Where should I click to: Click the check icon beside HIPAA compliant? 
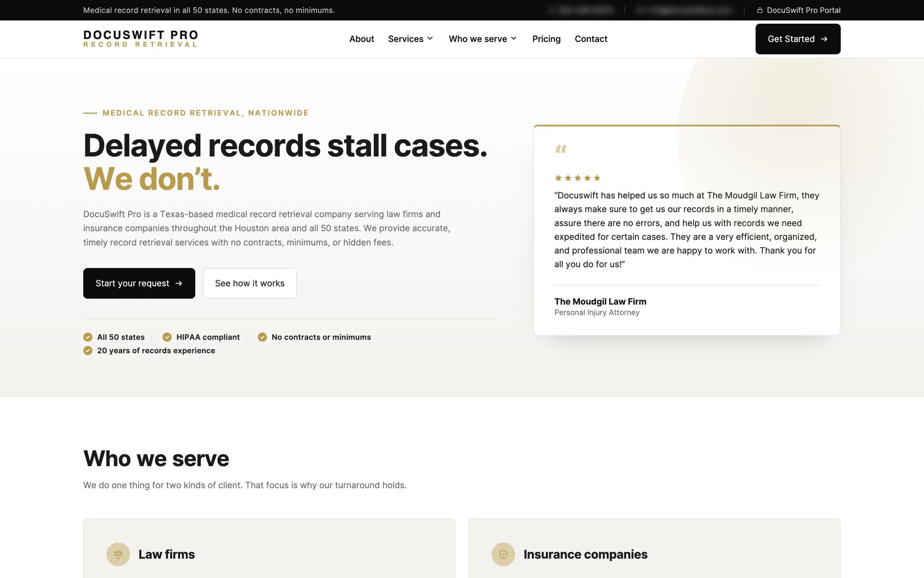point(167,337)
